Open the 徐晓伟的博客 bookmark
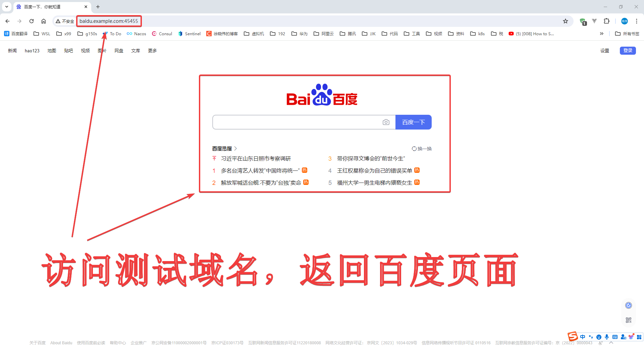This screenshot has height=349, width=644. tap(222, 34)
